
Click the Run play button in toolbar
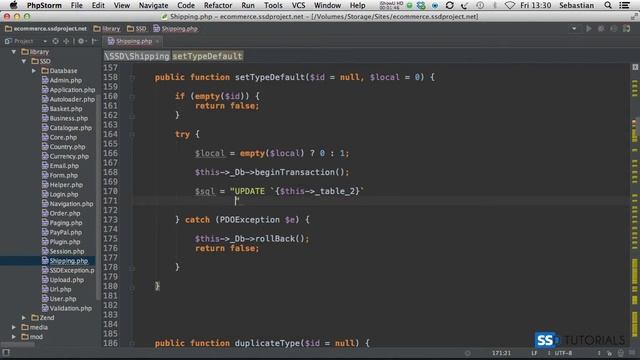click(589, 29)
